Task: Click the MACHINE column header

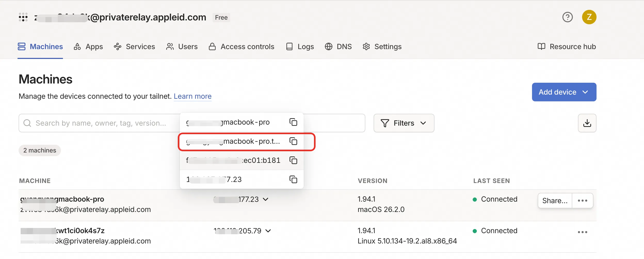Action: 35,181
